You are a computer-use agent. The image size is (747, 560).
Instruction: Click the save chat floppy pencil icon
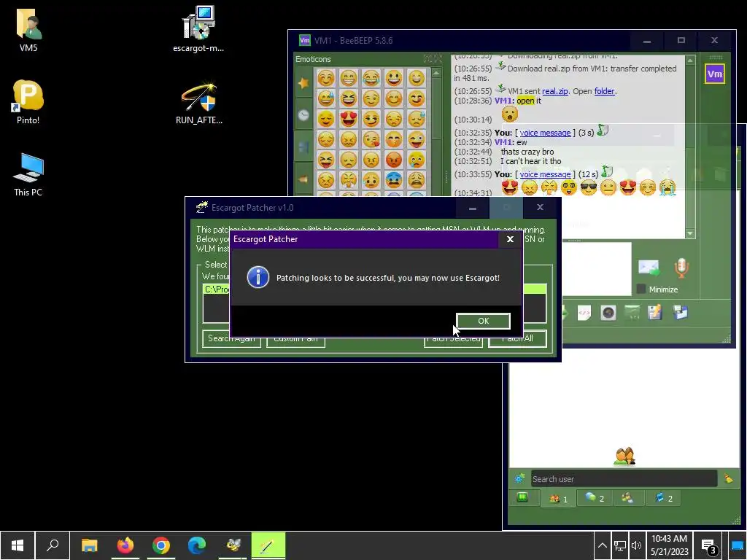tap(655, 313)
